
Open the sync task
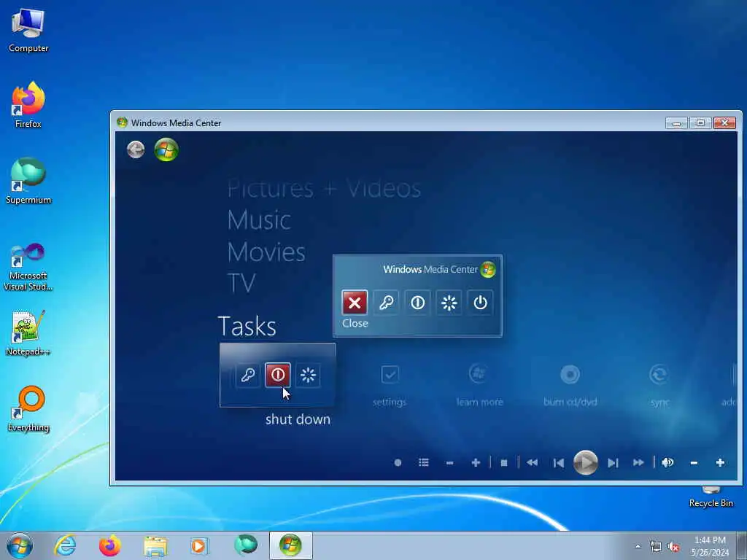659,386
